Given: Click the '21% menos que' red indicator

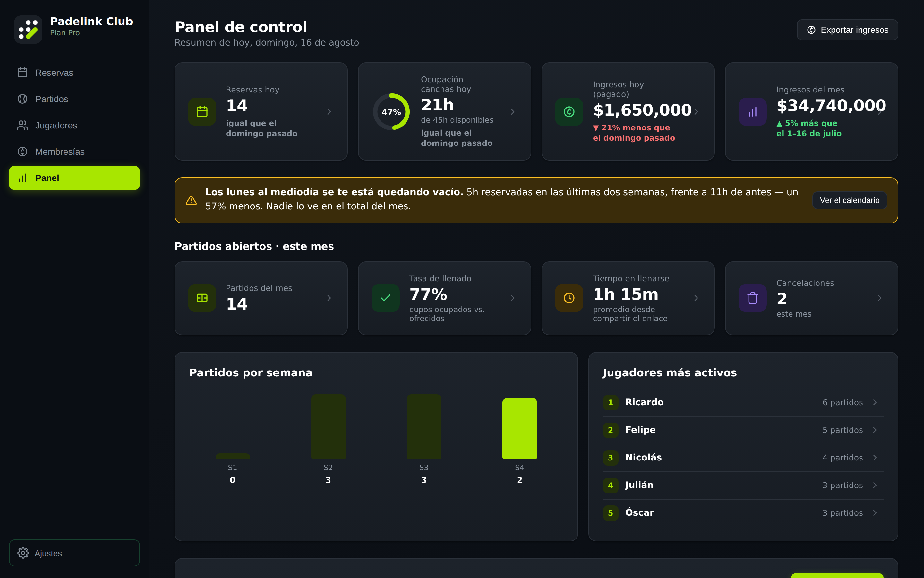Looking at the screenshot, I should (x=631, y=128).
